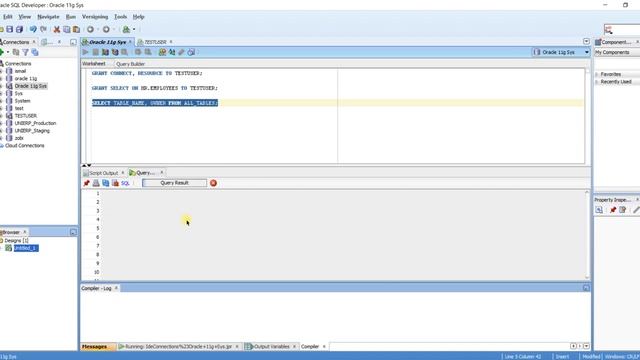The height and width of the screenshot is (360, 640).
Task: Select the UNIERP_Production connection
Action: click(x=36, y=123)
